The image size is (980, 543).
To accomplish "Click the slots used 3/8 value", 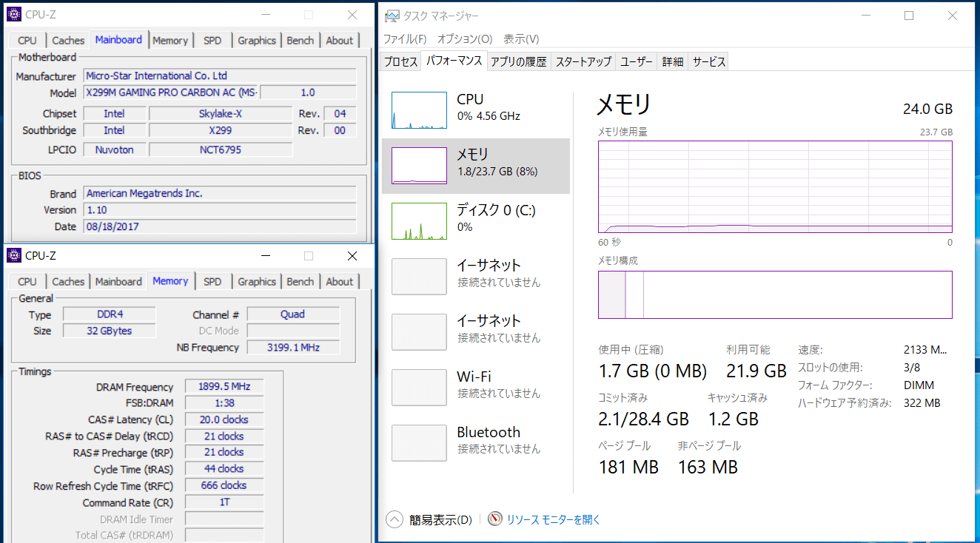I will (913, 368).
